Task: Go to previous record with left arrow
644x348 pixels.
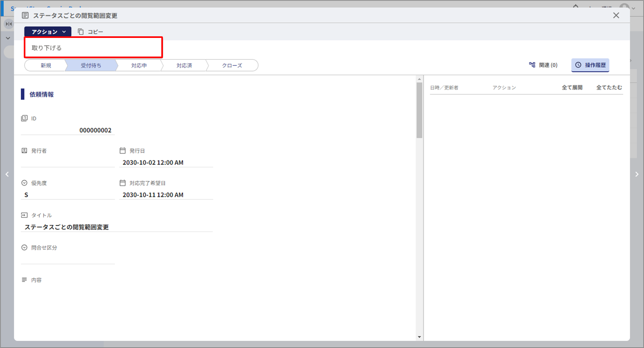Action: click(7, 174)
